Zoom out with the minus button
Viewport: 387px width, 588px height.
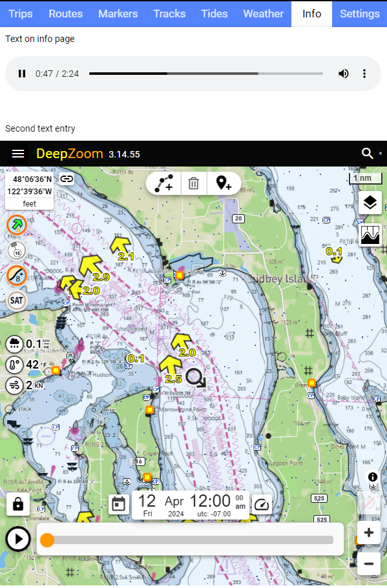click(369, 563)
